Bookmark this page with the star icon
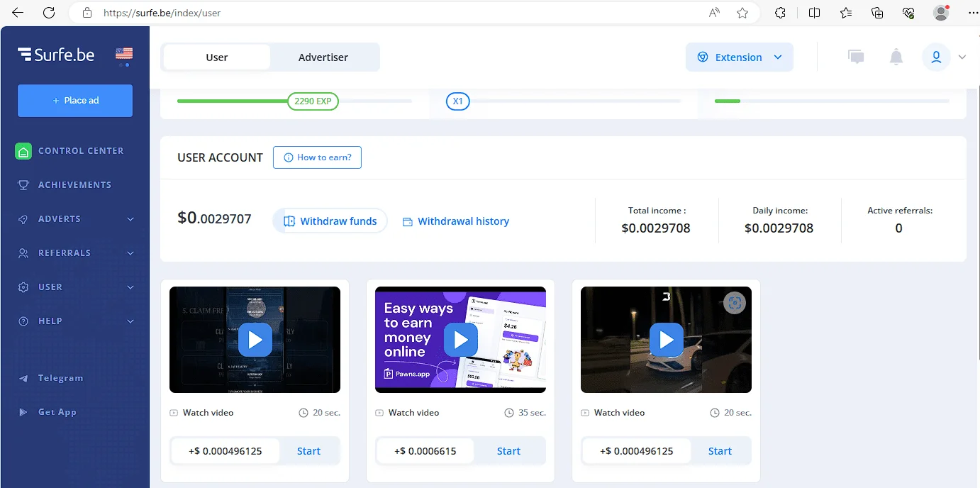 (742, 13)
